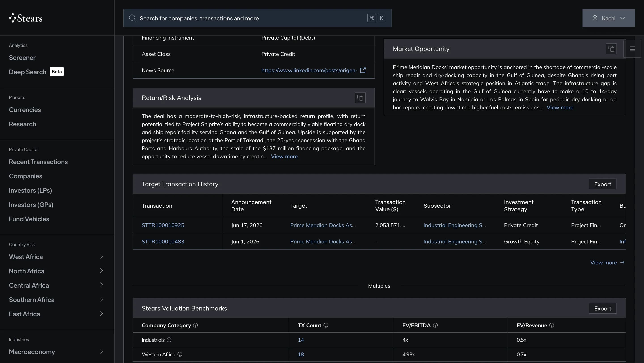Go to the Screener page
Screen dimensions: 644x363
[x=22, y=58]
